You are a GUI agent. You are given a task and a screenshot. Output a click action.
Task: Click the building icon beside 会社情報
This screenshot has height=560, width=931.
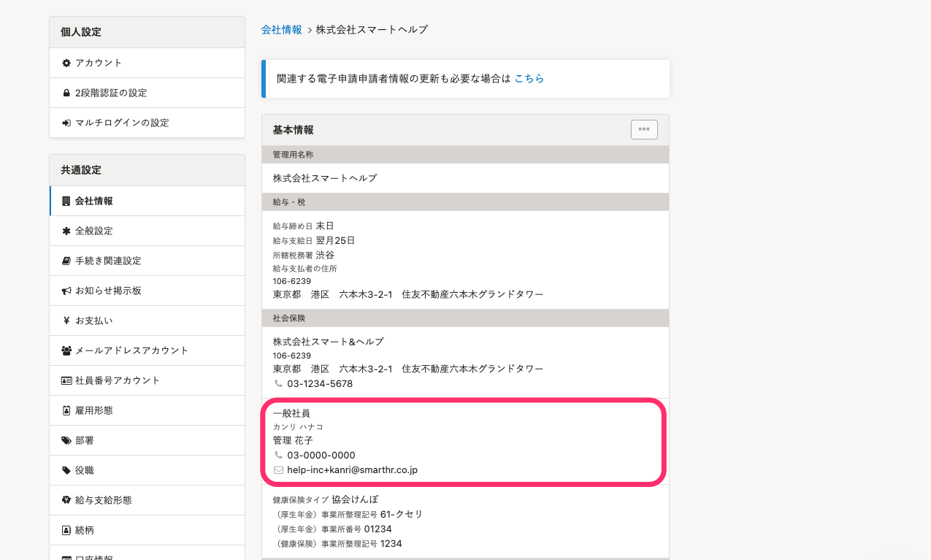(x=66, y=201)
